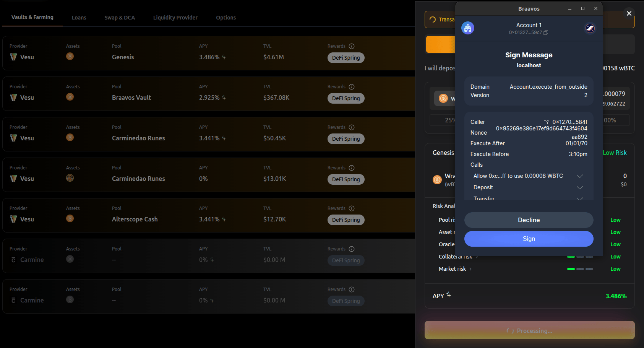Click green APY value 3.486% in side panel

(616, 296)
